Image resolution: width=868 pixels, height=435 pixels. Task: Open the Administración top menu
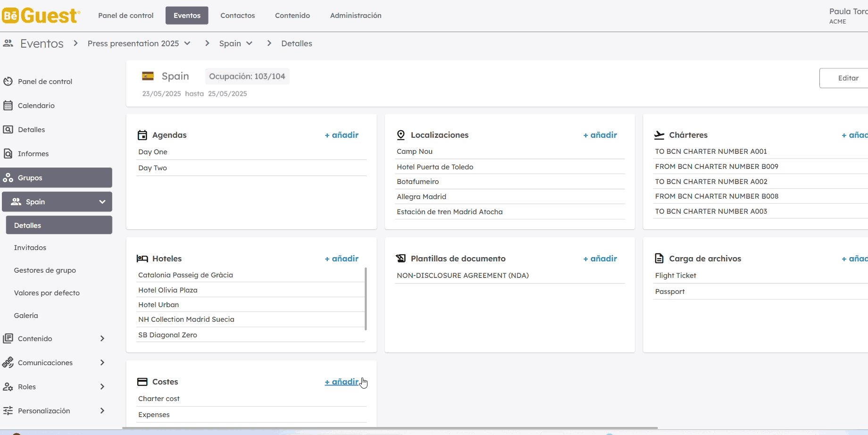click(x=356, y=16)
